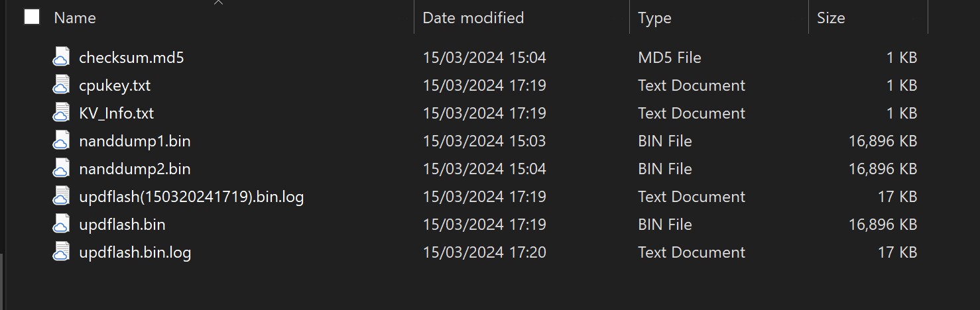Click the KV_Info.txt file icon
980x310 pixels.
click(61, 113)
